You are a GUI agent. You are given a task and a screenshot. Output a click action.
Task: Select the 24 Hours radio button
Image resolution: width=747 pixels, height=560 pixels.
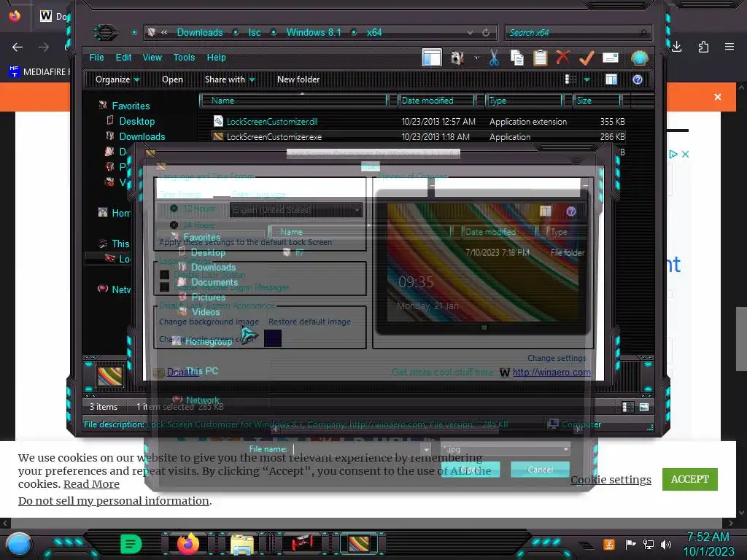click(x=174, y=225)
